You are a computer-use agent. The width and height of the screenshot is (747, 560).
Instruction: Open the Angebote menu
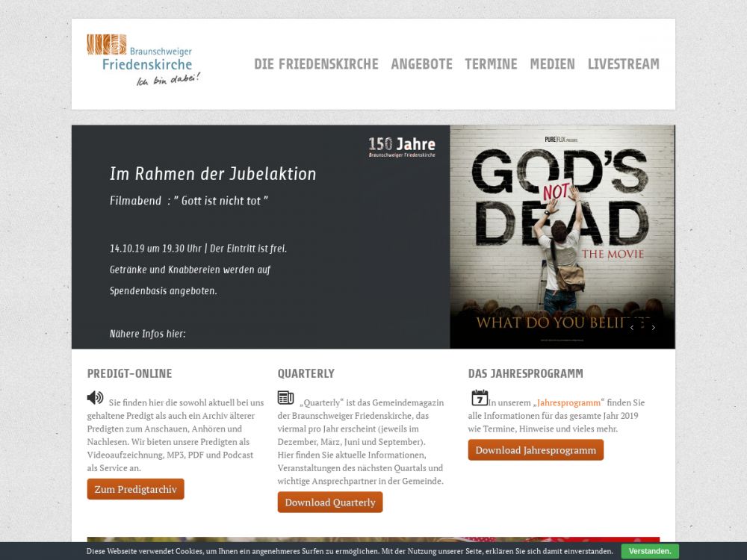(421, 64)
